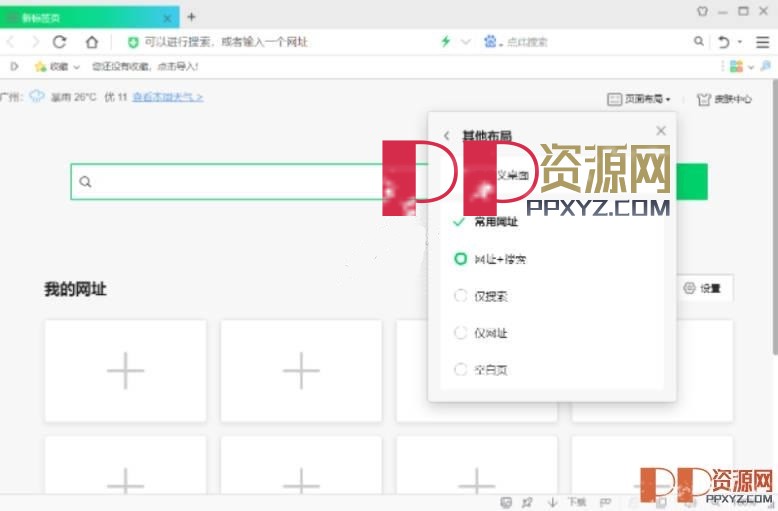Open the 下载 downloads button in status bar
Image resolution: width=778 pixels, height=511 pixels.
569,503
